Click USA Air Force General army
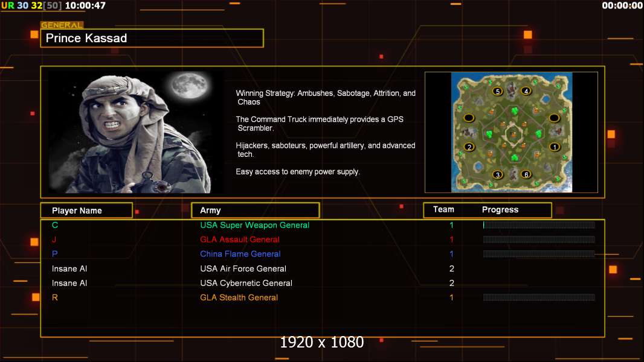 point(243,268)
